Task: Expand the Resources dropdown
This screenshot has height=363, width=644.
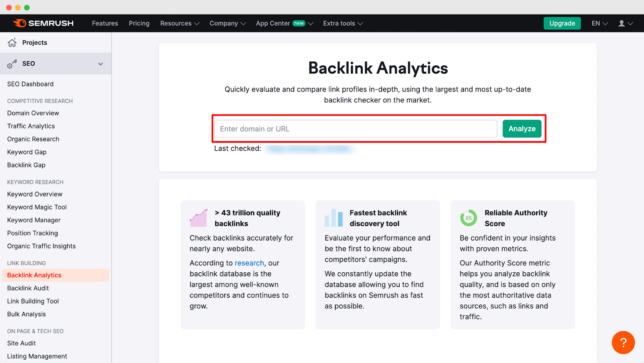Action: pos(180,23)
